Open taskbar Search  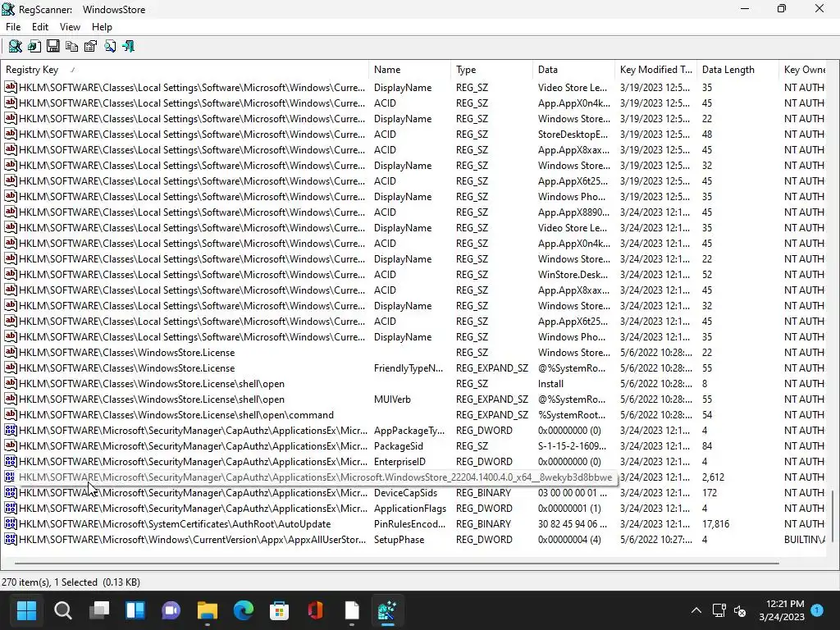(x=62, y=610)
